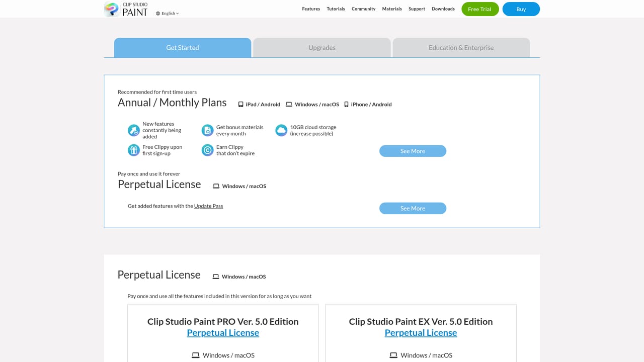Open the English language selector
This screenshot has width=644, height=362.
coord(168,14)
